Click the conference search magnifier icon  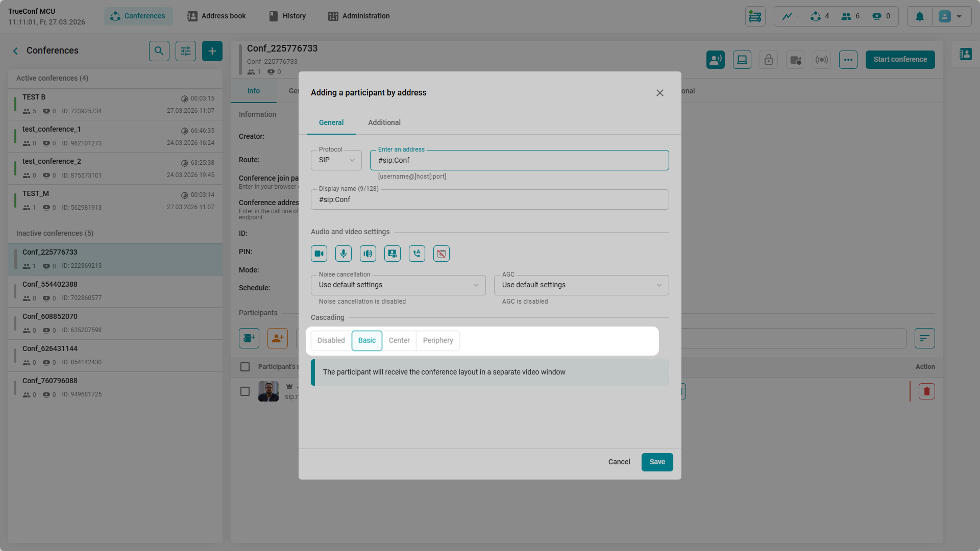coord(159,51)
